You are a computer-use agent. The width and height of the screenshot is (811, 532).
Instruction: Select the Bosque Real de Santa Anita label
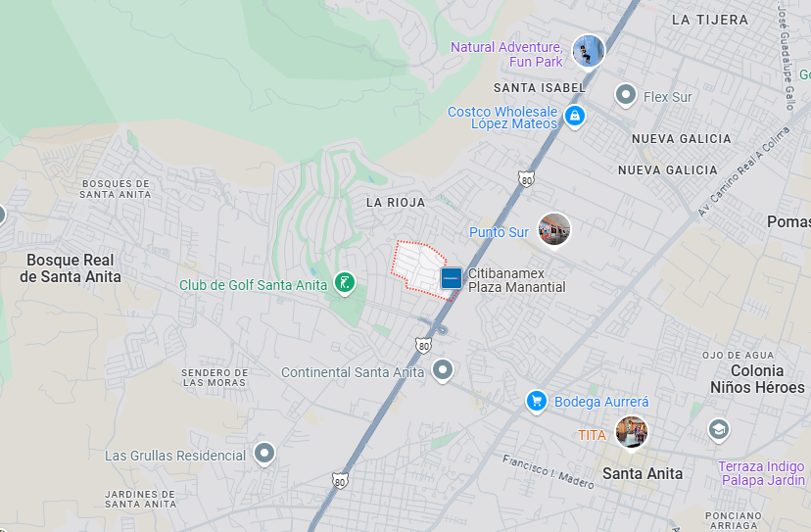(x=71, y=268)
